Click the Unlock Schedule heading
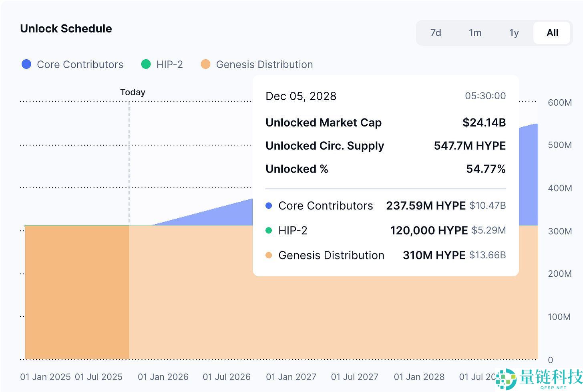 coord(66,29)
